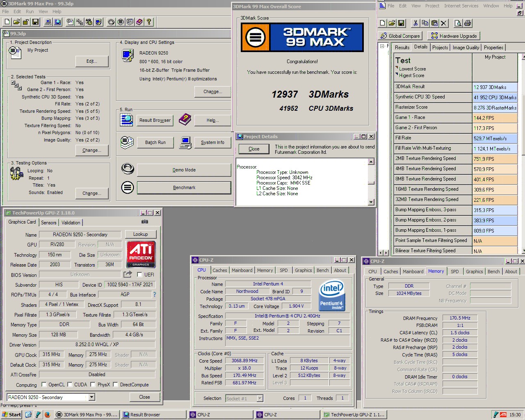Open the RADEON 9250 - Secondary device dropdown

[x=92, y=397]
